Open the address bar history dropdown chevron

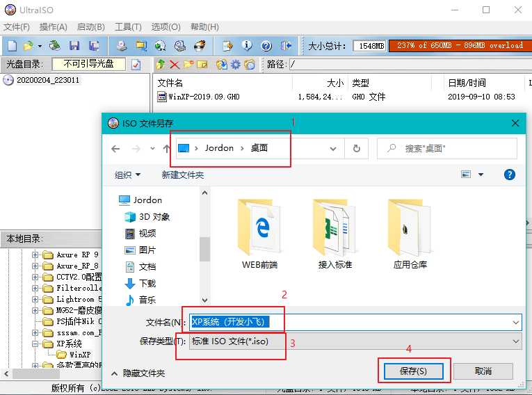point(333,149)
